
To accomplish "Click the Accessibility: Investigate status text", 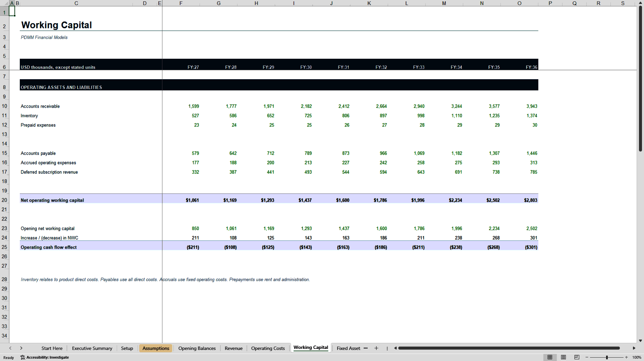I will pos(48,357).
